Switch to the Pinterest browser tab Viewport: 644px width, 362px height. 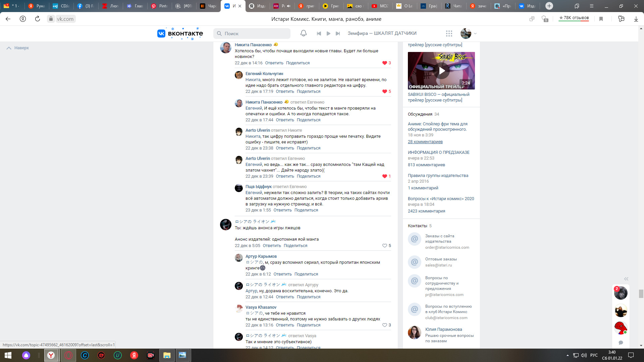coord(159,6)
